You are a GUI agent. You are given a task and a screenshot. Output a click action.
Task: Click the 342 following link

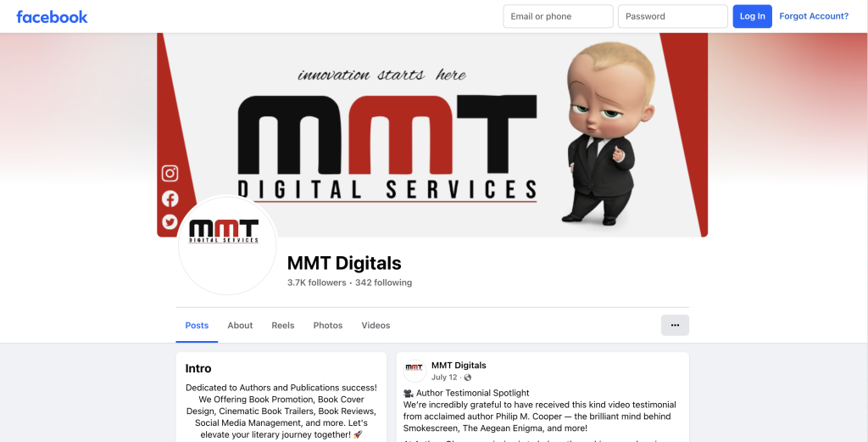tap(384, 283)
